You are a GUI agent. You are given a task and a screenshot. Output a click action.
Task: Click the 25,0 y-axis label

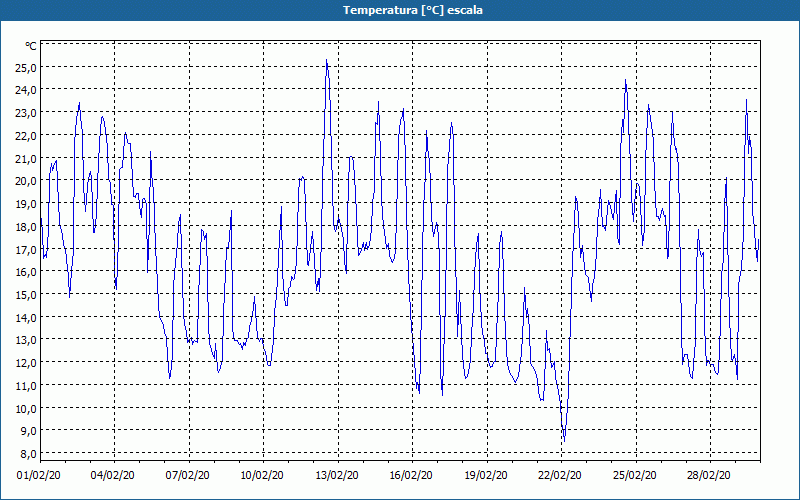pos(25,67)
